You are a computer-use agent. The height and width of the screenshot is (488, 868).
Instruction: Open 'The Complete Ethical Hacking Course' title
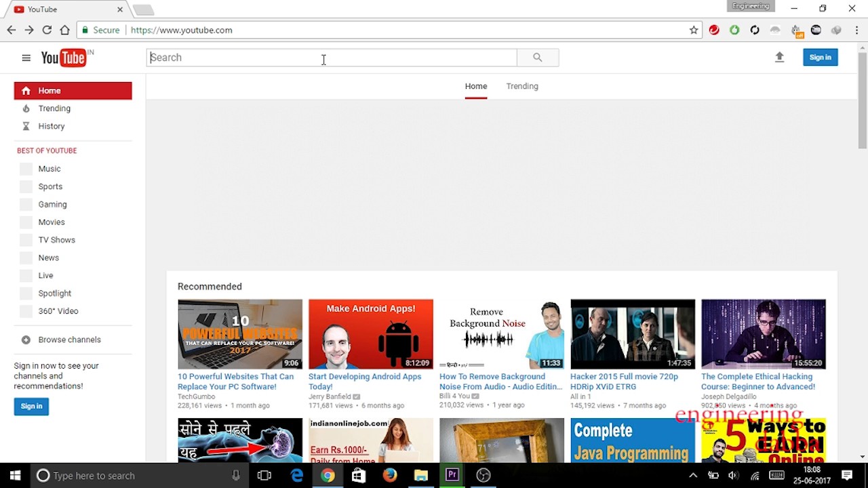click(758, 382)
